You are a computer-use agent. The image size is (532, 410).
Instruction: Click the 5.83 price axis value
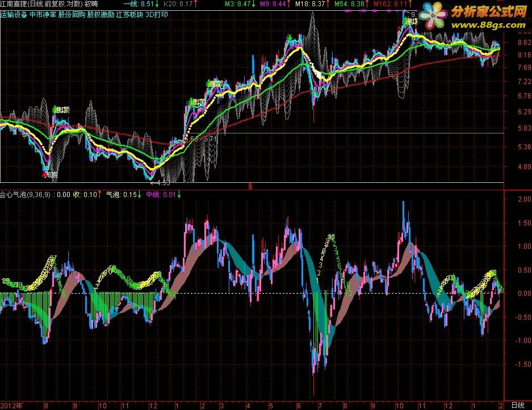coord(525,128)
